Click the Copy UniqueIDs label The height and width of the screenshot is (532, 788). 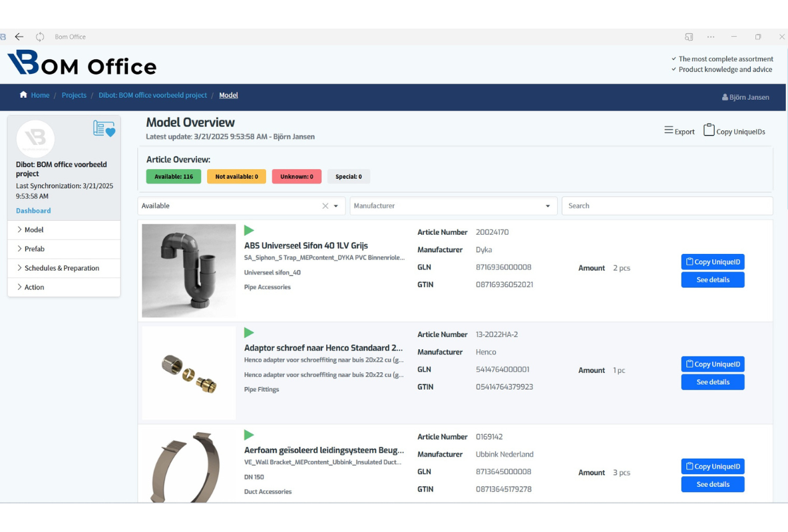pos(741,132)
